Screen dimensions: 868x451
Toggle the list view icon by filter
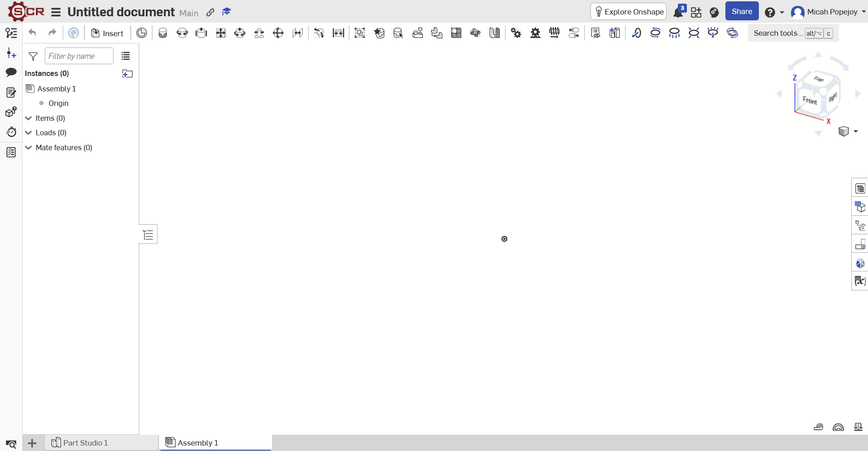click(x=126, y=56)
